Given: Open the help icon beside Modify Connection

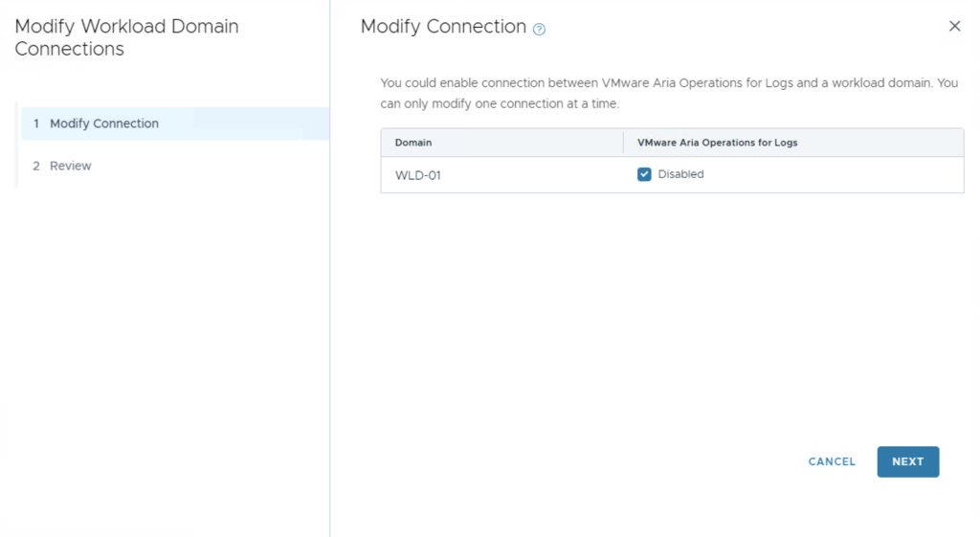Looking at the screenshot, I should pyautogui.click(x=539, y=30).
